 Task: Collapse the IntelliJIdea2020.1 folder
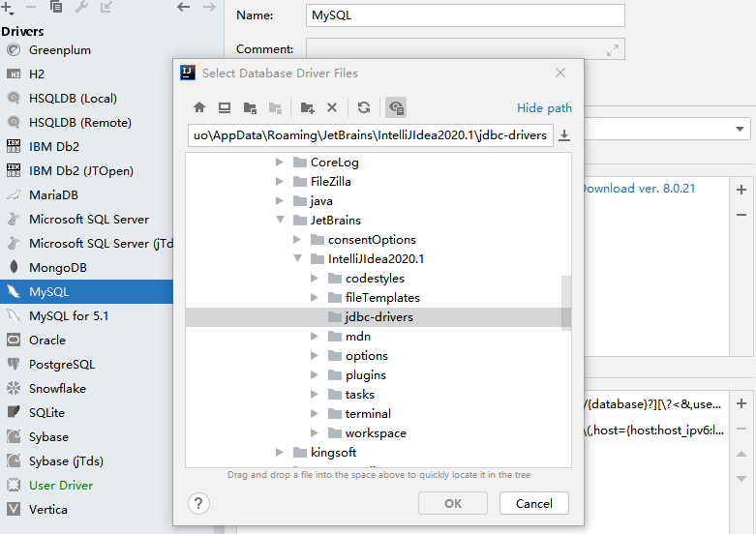pos(297,259)
